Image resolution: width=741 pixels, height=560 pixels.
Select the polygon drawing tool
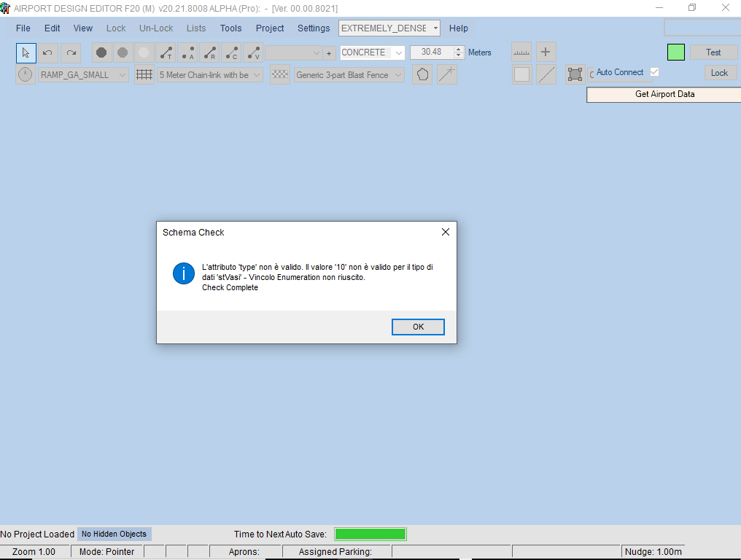[422, 74]
